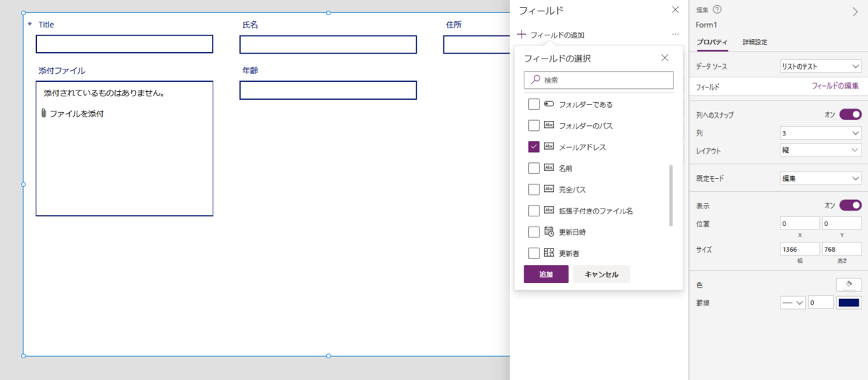Image resolution: width=868 pixels, height=380 pixels.
Task: Click the Form1 name text
Action: pyautogui.click(x=707, y=24)
